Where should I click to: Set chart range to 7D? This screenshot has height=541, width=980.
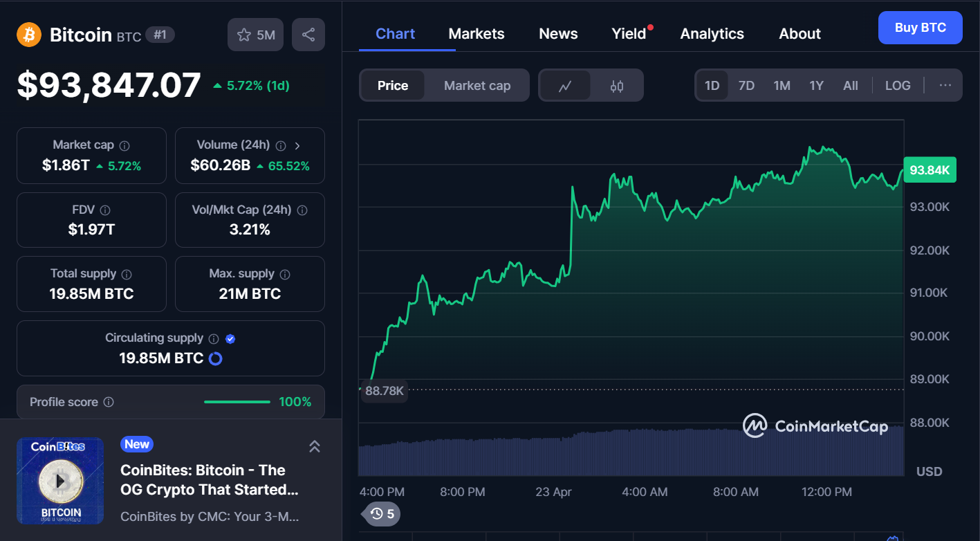tap(746, 86)
